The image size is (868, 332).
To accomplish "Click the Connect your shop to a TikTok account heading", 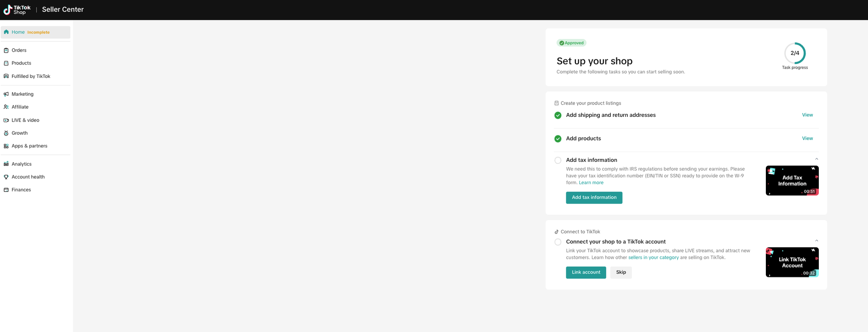I will coord(615,242).
